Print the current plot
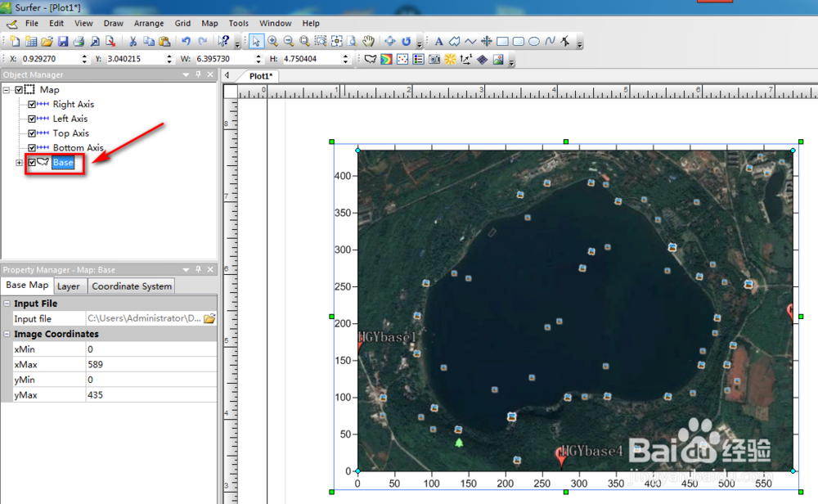The width and height of the screenshot is (818, 504). tap(79, 41)
